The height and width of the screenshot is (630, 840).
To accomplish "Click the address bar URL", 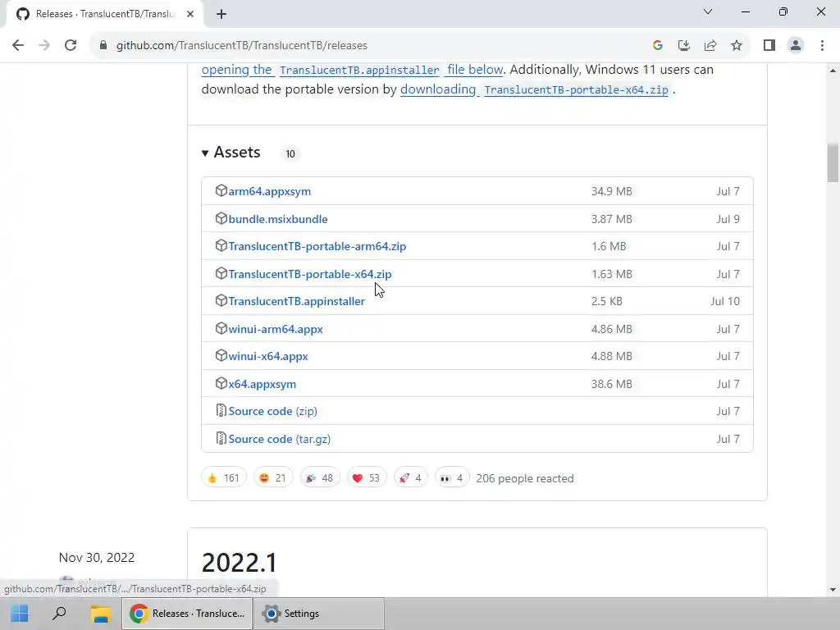I will (242, 46).
